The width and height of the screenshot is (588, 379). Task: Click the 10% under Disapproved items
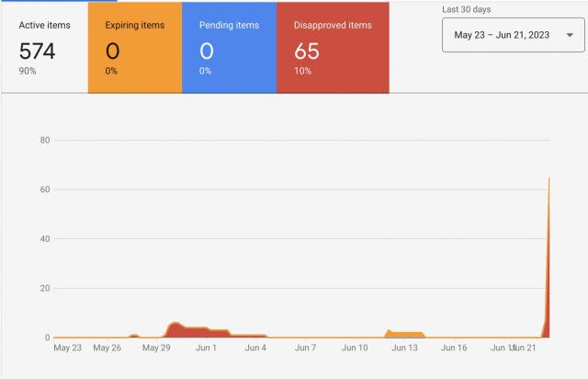pyautogui.click(x=301, y=71)
